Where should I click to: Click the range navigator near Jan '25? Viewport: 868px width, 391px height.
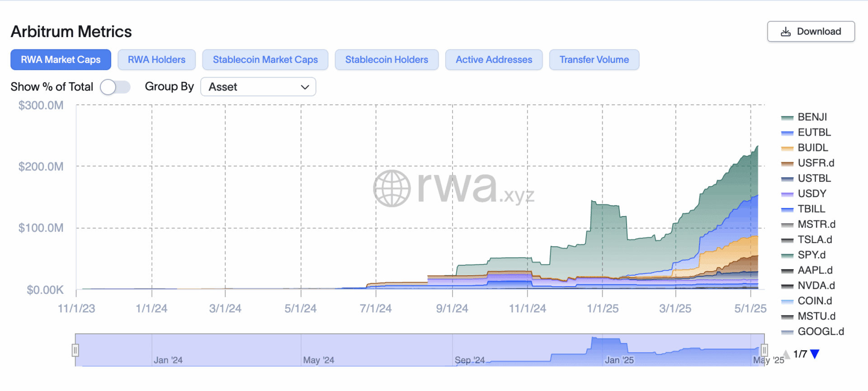coord(619,360)
